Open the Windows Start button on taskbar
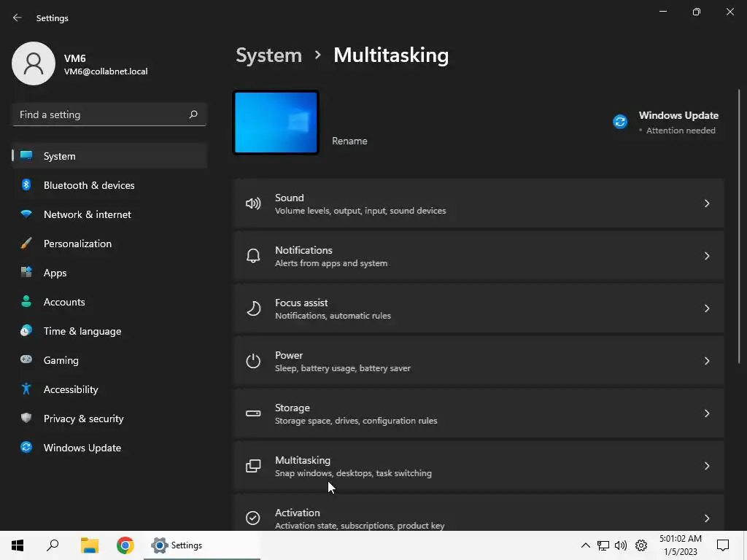The image size is (747, 560). coord(18,545)
